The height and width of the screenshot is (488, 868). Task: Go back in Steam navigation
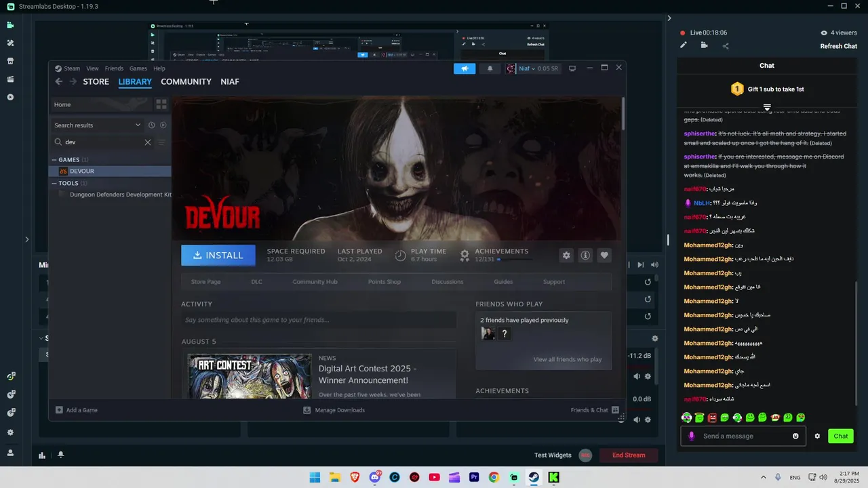click(x=58, y=81)
